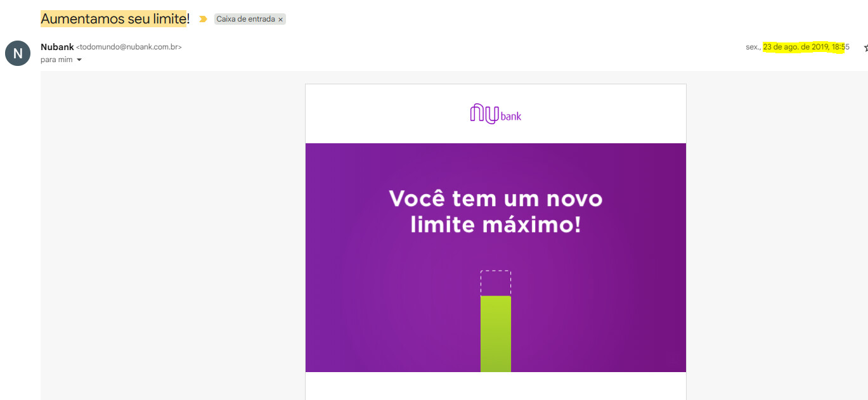Click the sex. weekday text in the timestamp
Image resolution: width=868 pixels, height=400 pixels.
[753, 48]
